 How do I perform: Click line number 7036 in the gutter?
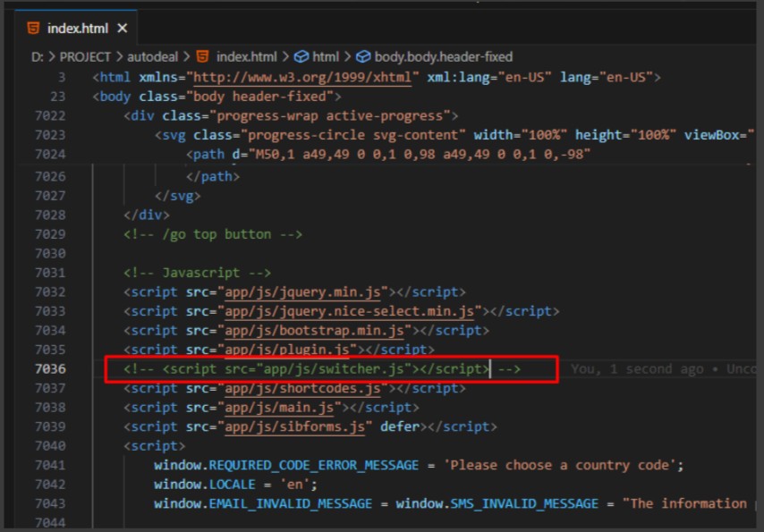50,369
